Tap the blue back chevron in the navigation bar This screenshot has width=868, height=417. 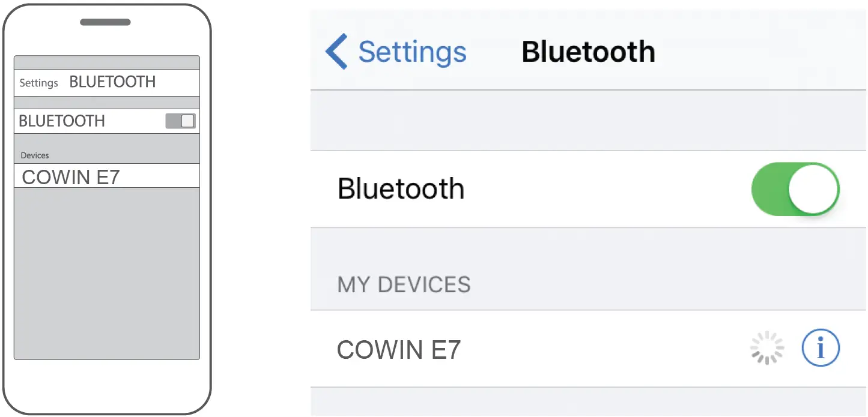pyautogui.click(x=336, y=52)
